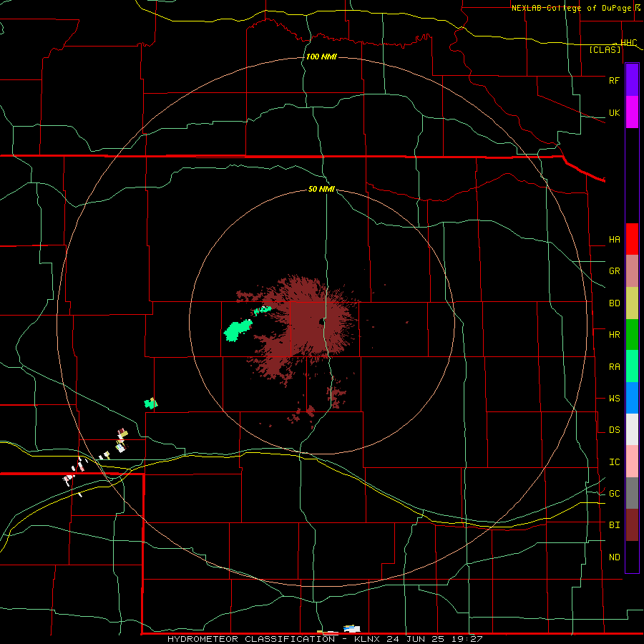
Task: Select the WS blue legend swatch
Action: tap(632, 398)
